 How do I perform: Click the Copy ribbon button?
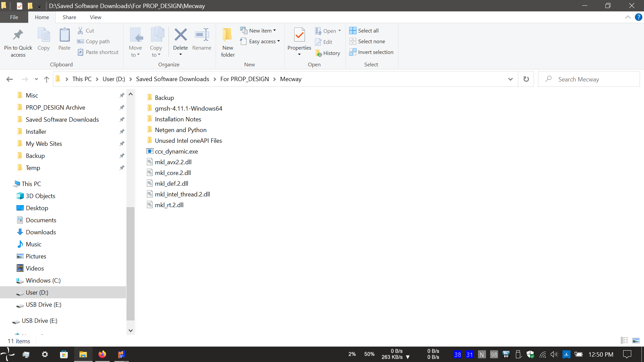tap(44, 39)
